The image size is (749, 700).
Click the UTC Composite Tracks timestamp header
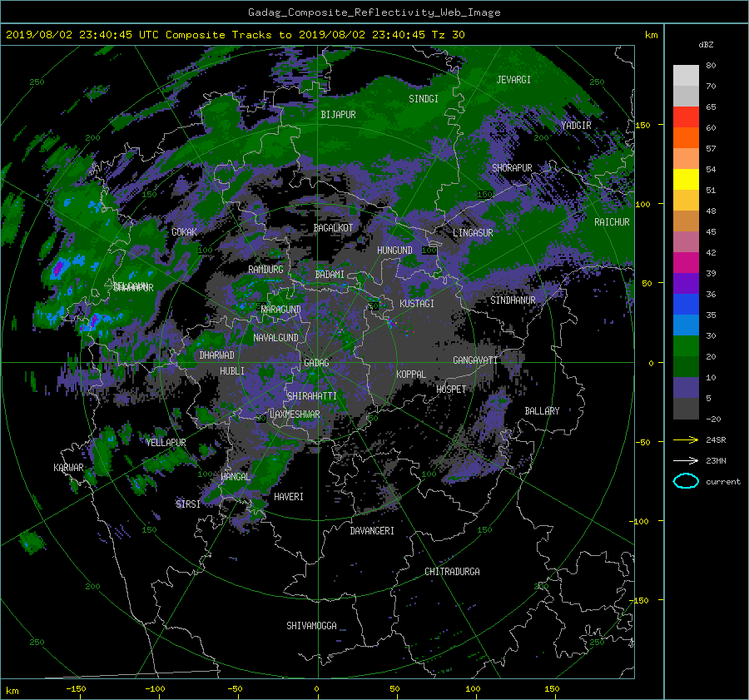pyautogui.click(x=235, y=35)
